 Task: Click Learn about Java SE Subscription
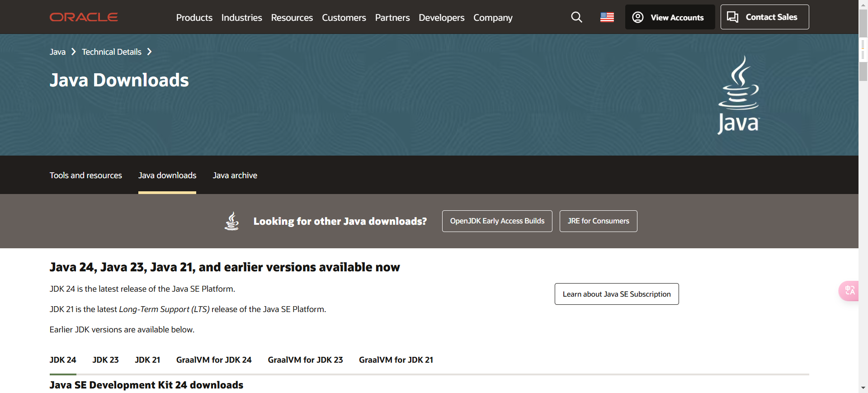pos(617,294)
